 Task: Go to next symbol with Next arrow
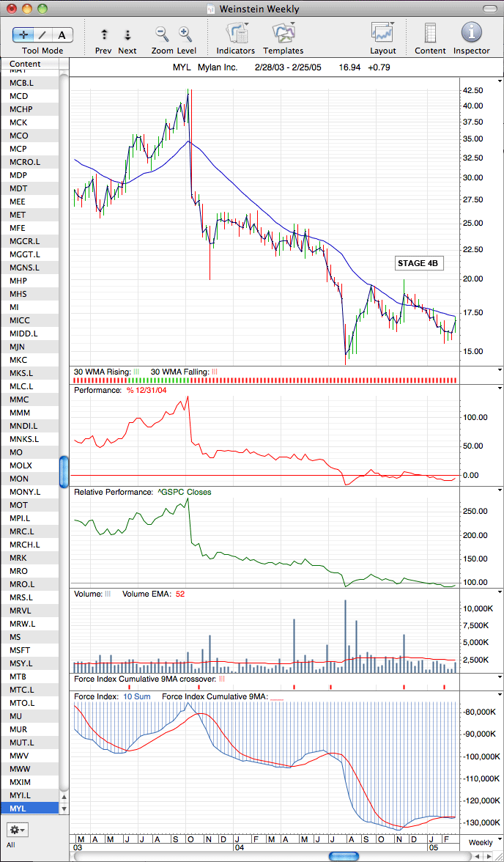(x=127, y=35)
